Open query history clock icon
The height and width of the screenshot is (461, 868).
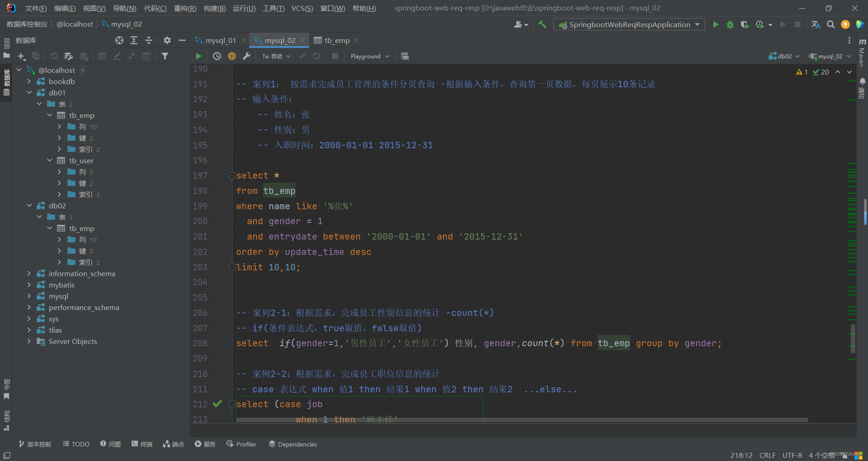click(x=217, y=56)
